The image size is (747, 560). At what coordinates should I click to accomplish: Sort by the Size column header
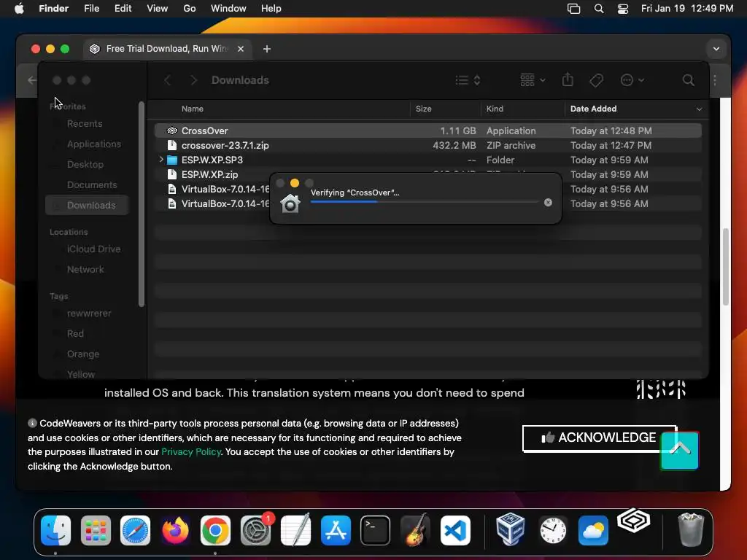click(x=424, y=109)
